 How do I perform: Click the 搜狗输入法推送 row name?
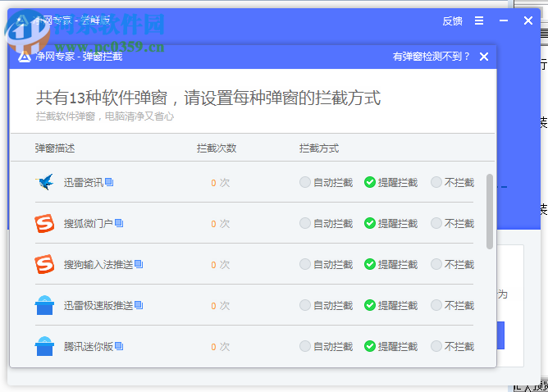pos(98,264)
